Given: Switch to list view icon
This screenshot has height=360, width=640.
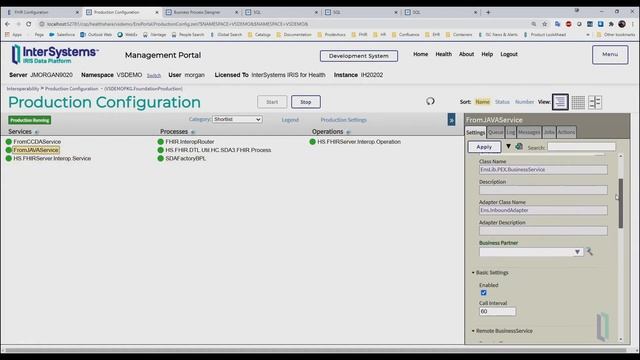Looking at the screenshot, I should pyautogui.click(x=560, y=102).
